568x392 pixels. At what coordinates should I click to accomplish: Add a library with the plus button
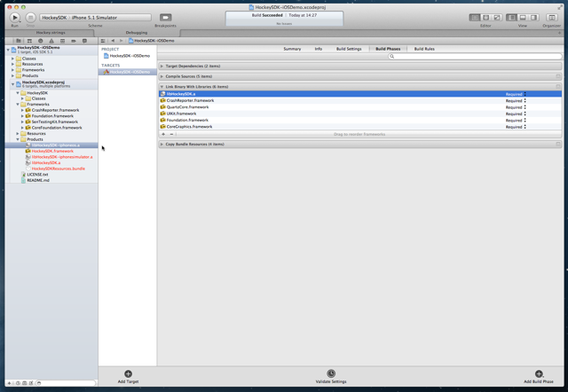point(163,134)
